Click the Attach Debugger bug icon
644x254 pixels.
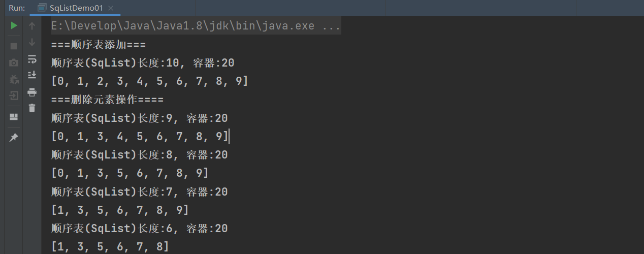click(x=14, y=79)
